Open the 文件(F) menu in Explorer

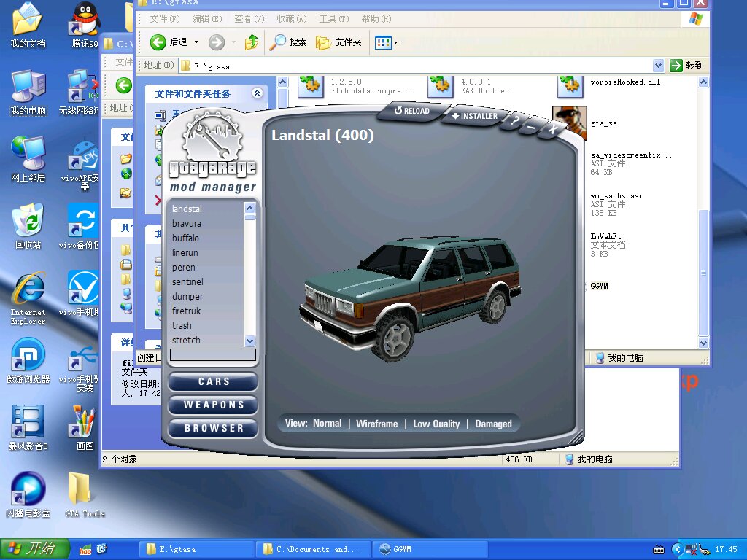coord(164,18)
